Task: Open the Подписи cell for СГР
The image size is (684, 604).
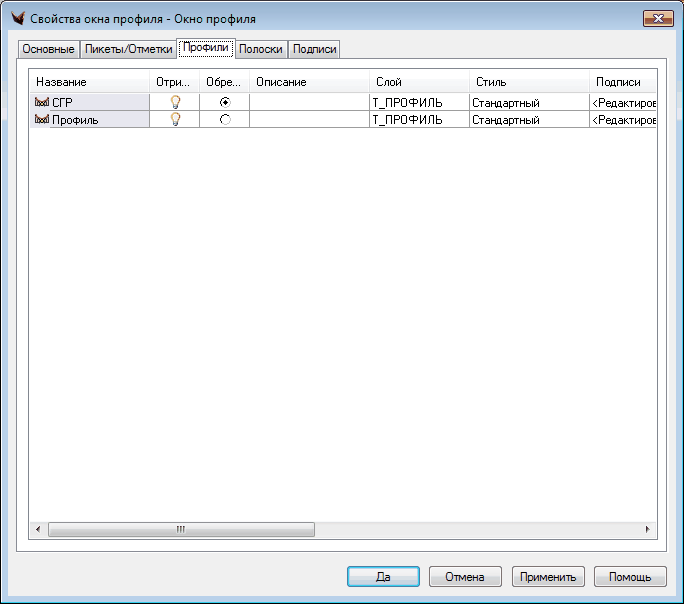Action: click(x=623, y=102)
